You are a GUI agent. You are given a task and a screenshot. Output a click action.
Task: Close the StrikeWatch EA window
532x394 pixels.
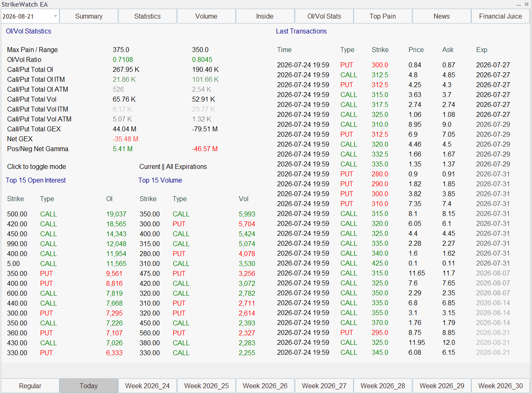coord(527,5)
